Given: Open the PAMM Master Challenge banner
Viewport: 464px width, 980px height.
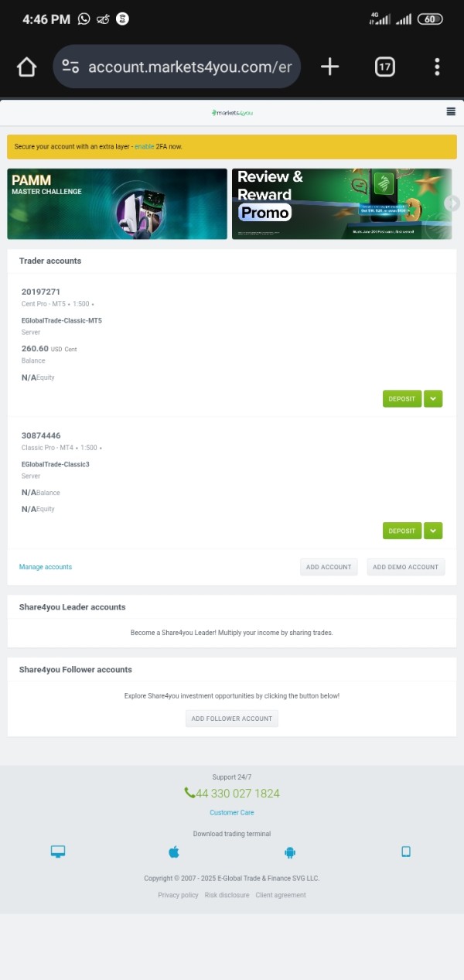Looking at the screenshot, I should pyautogui.click(x=117, y=204).
